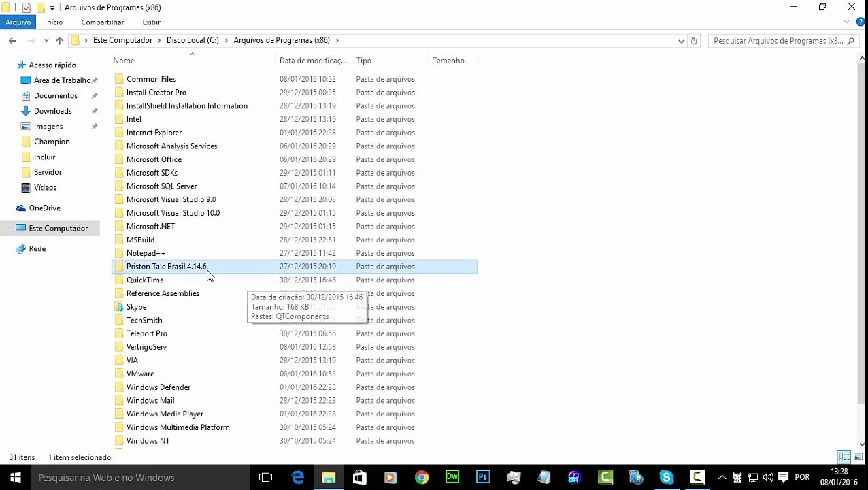Image resolution: width=868 pixels, height=490 pixels.
Task: Expand the chevron after Disco Local (C:) in the breadcrumb
Action: click(x=226, y=40)
